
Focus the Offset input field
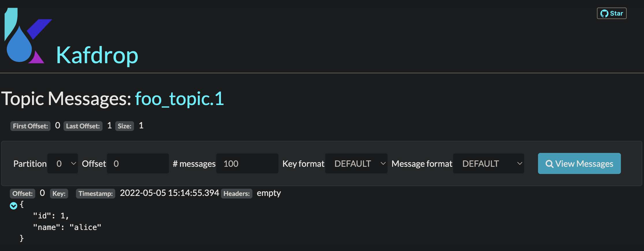click(x=138, y=164)
